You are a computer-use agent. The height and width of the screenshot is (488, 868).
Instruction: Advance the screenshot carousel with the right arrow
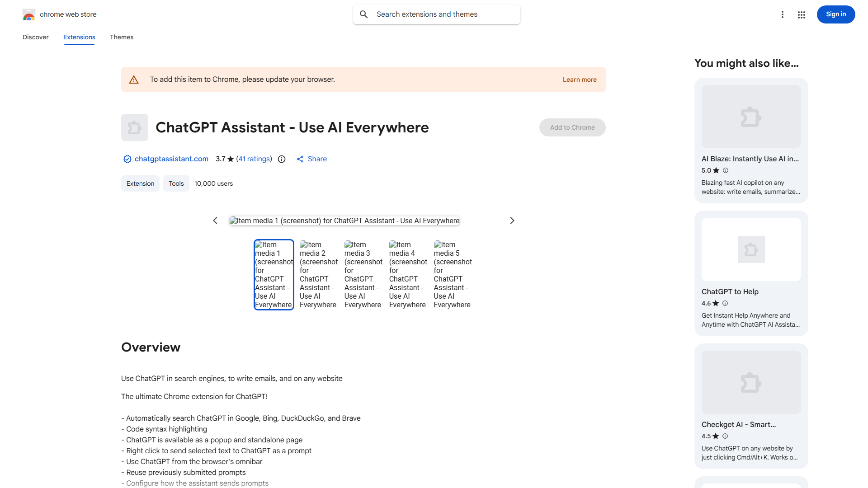coord(512,221)
